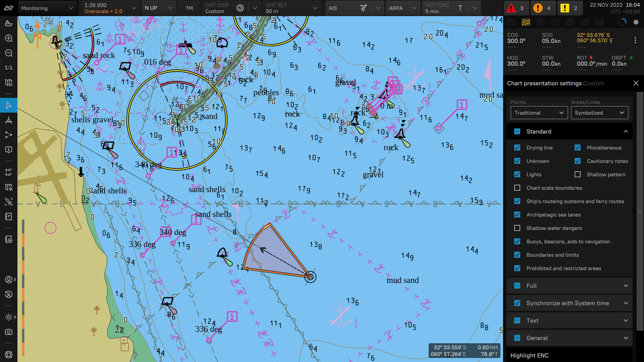Open the CHT DISP settings gear

(240, 8)
